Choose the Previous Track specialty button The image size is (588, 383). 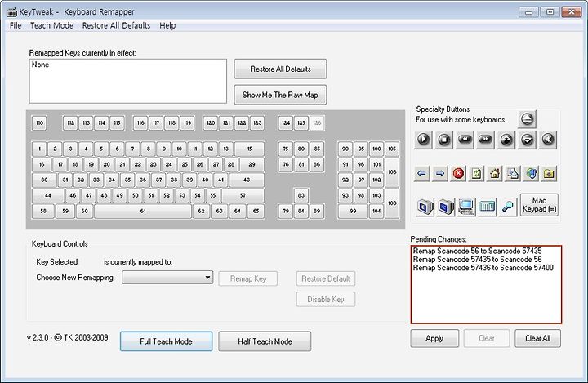point(465,140)
